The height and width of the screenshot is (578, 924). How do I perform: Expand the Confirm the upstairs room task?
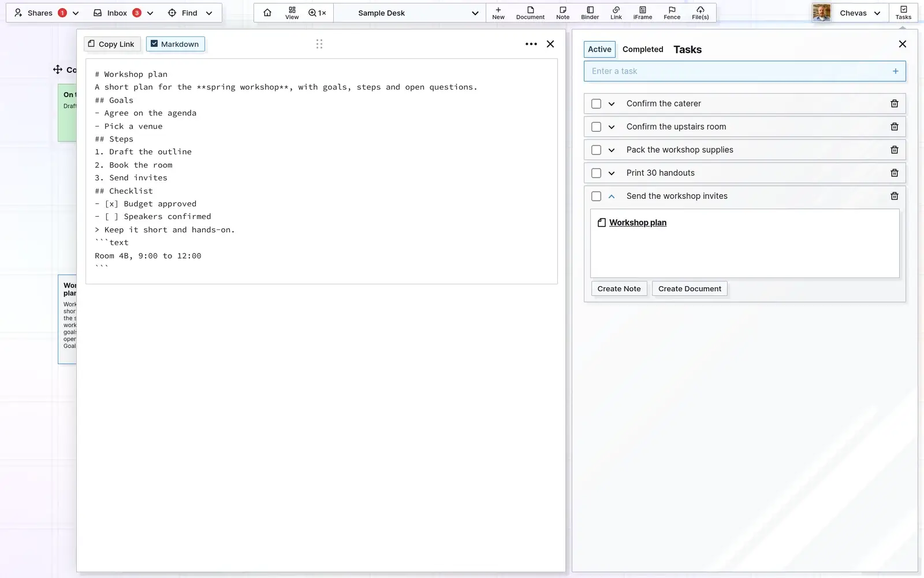coord(612,127)
